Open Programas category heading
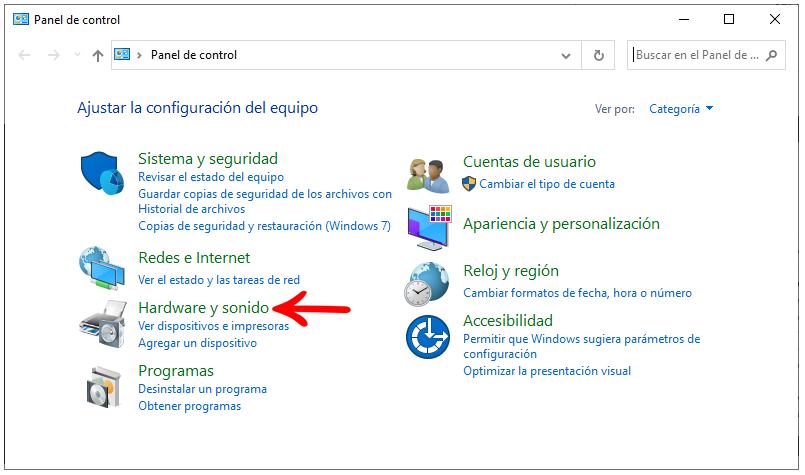 point(176,371)
